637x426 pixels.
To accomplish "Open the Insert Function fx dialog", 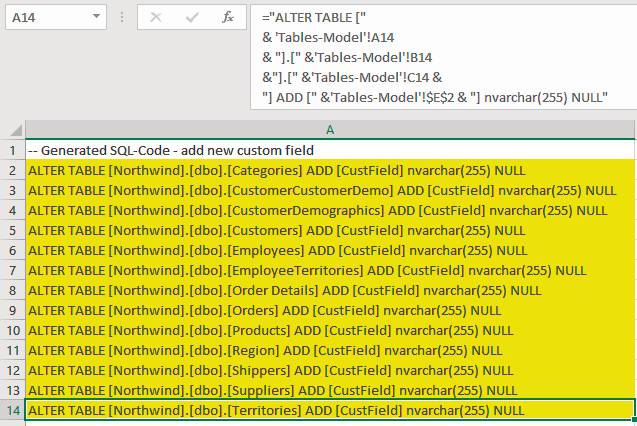I will click(228, 17).
